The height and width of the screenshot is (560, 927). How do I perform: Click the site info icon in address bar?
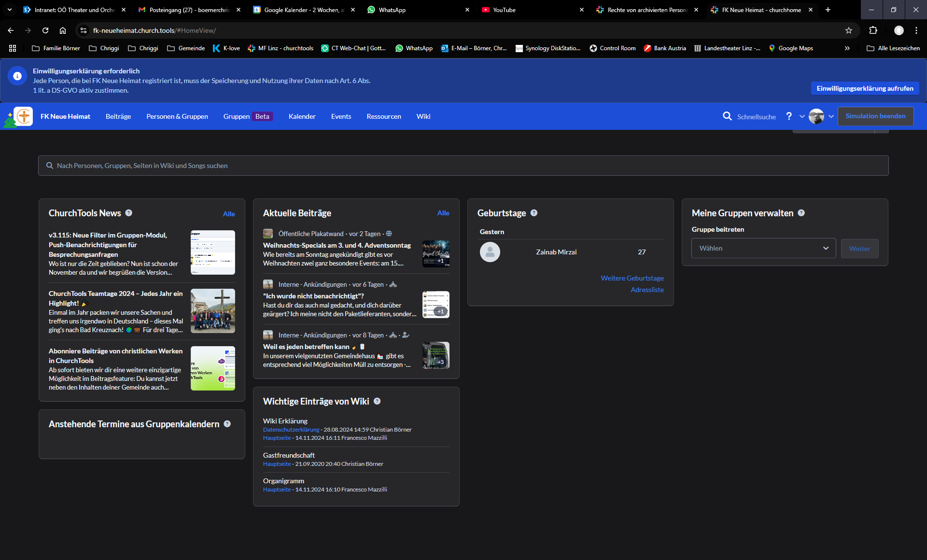tap(84, 30)
